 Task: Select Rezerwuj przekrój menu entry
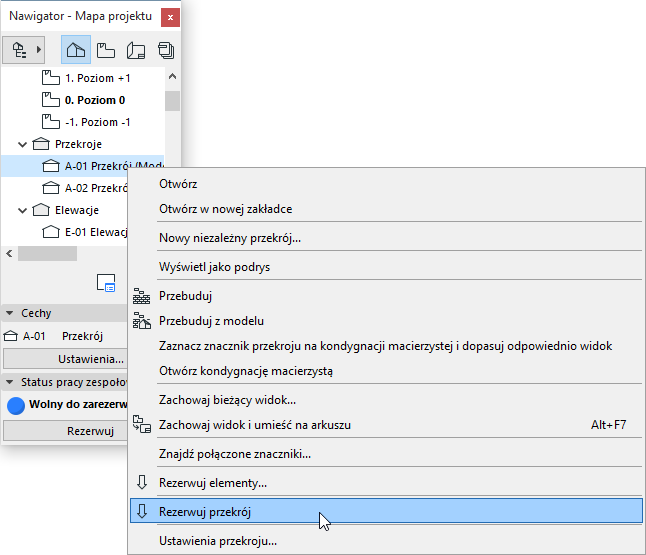point(386,511)
